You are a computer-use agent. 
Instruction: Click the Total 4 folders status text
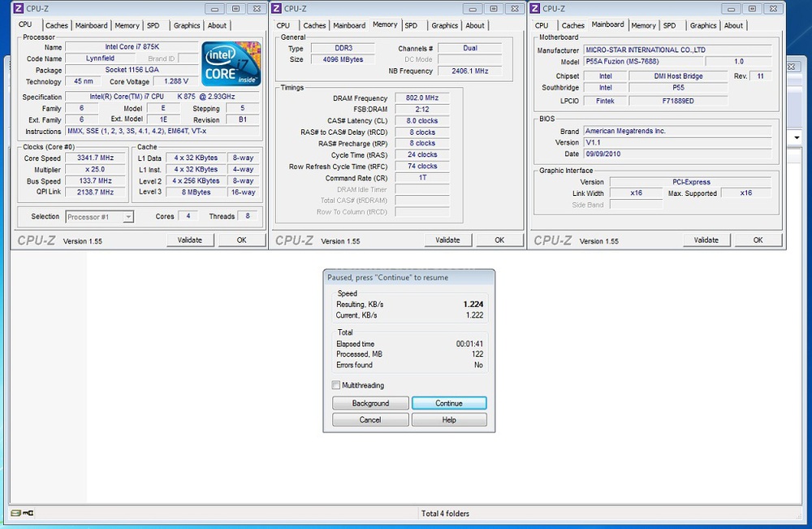click(x=445, y=514)
